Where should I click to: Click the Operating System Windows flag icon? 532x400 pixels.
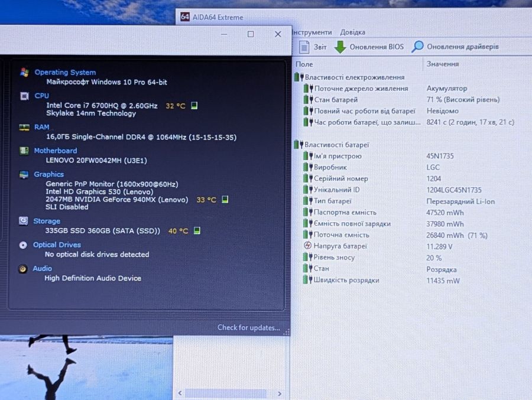click(x=24, y=72)
